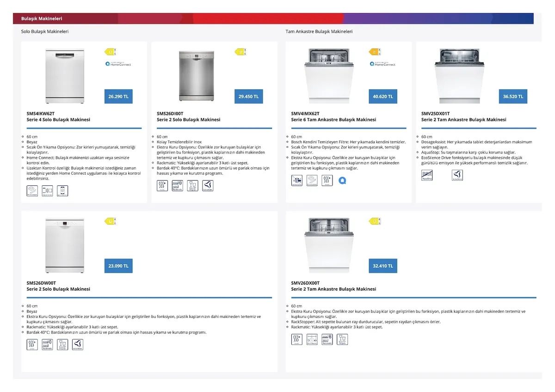Click the AquaStop icon under SMV25DX01T
Screen dimensions: 555x392
[427, 175]
